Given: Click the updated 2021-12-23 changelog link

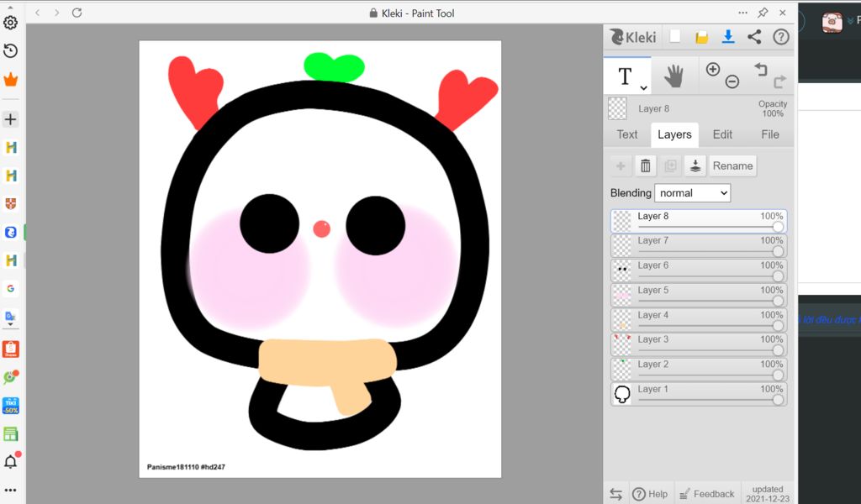Looking at the screenshot, I should [768, 494].
